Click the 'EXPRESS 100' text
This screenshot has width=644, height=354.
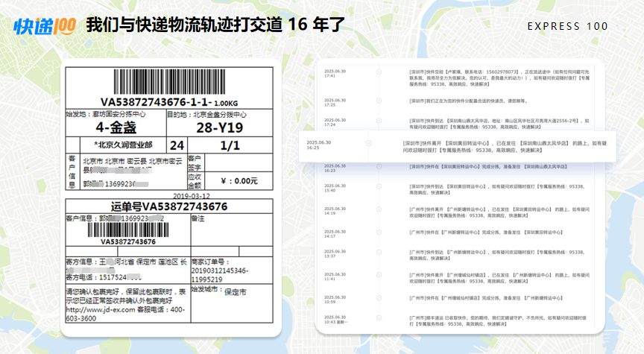click(568, 26)
